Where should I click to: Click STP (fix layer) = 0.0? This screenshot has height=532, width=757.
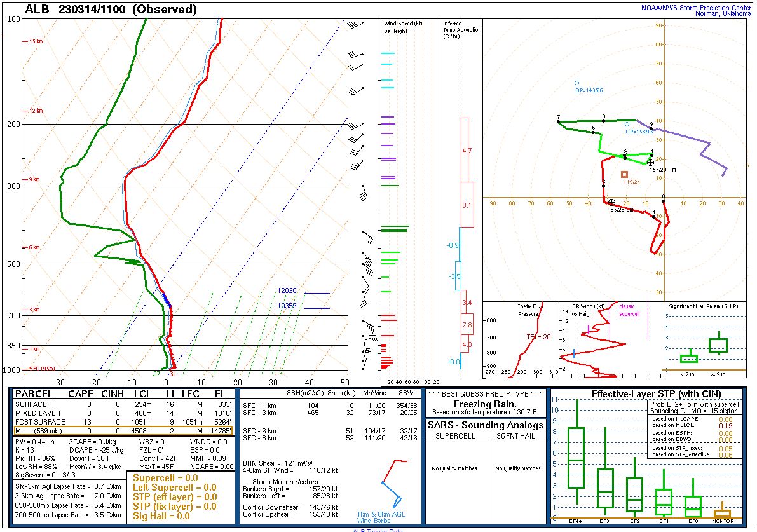coord(175,507)
